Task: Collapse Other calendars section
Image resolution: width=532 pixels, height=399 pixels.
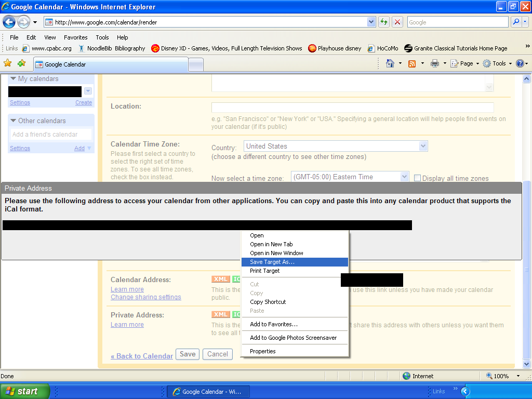Action: tap(13, 121)
